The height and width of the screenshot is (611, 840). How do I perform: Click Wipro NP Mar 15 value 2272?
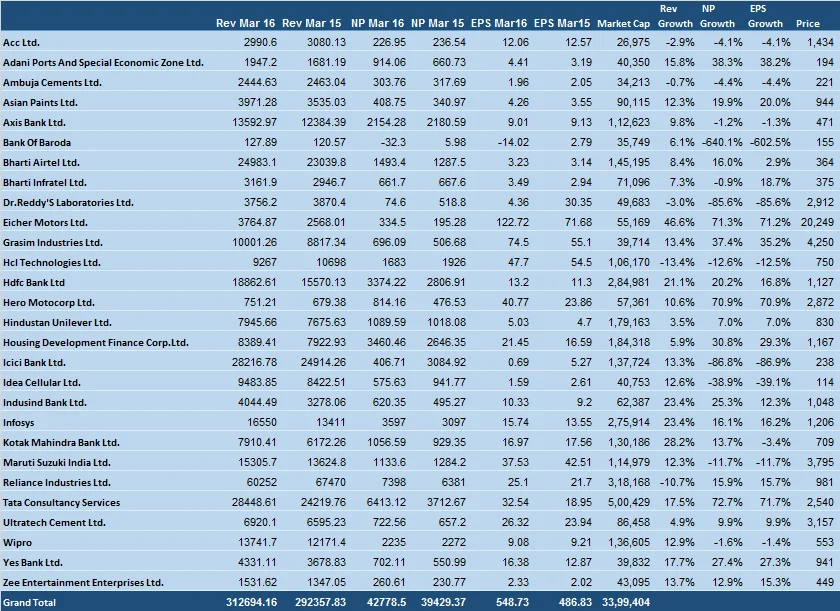[453, 542]
